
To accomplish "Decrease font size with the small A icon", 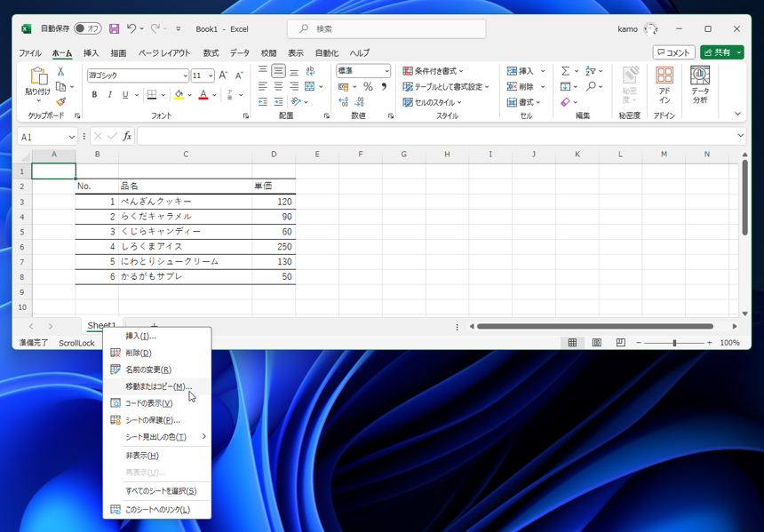I will pyautogui.click(x=239, y=75).
